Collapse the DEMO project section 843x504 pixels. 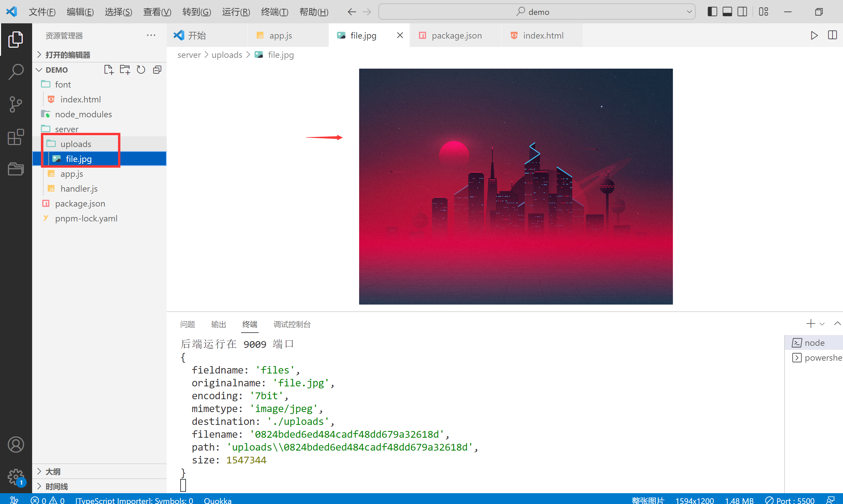click(57, 70)
